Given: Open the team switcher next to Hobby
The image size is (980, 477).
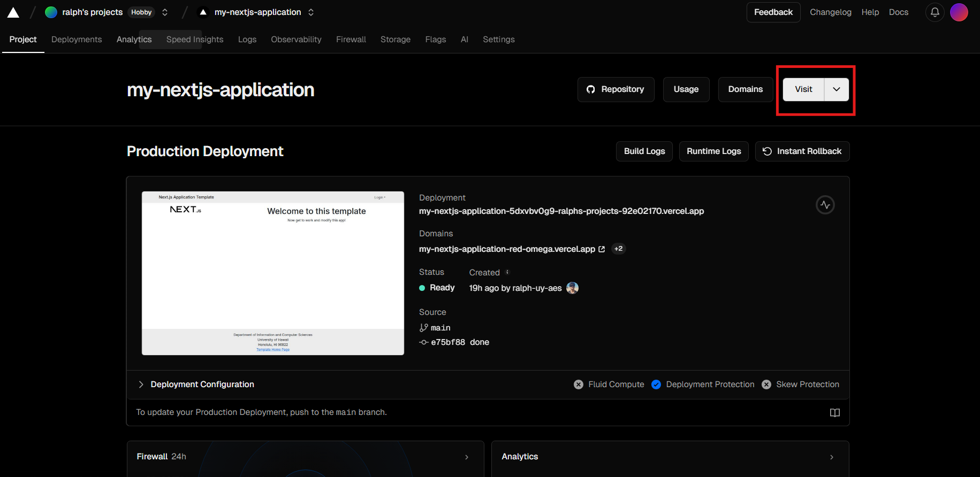Looking at the screenshot, I should click(x=165, y=12).
